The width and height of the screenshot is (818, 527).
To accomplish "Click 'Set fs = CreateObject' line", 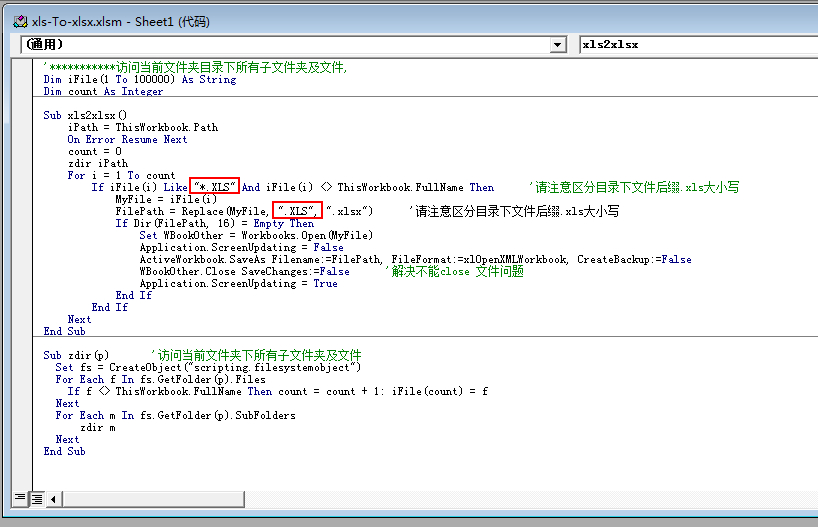I will tap(208, 367).
